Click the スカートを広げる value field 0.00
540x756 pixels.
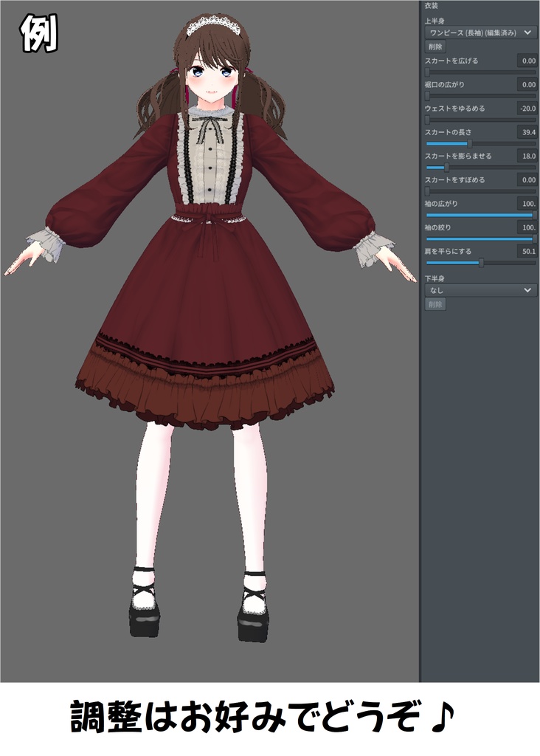[527, 61]
